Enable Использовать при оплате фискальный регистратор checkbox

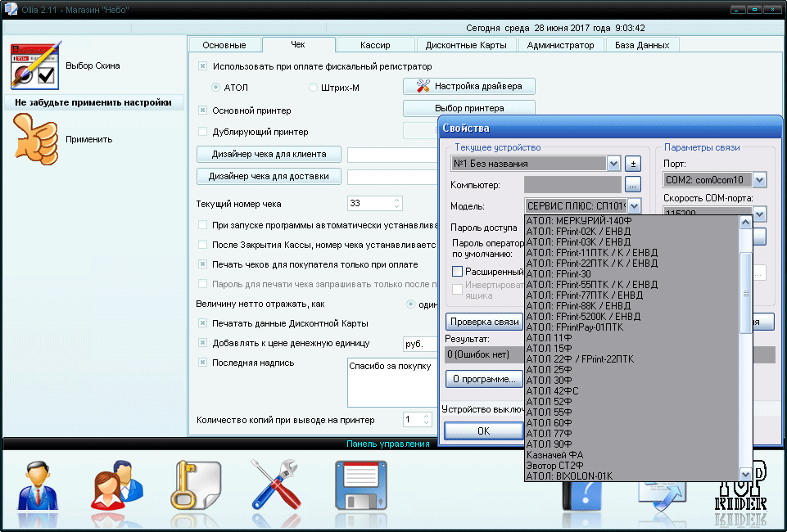203,66
